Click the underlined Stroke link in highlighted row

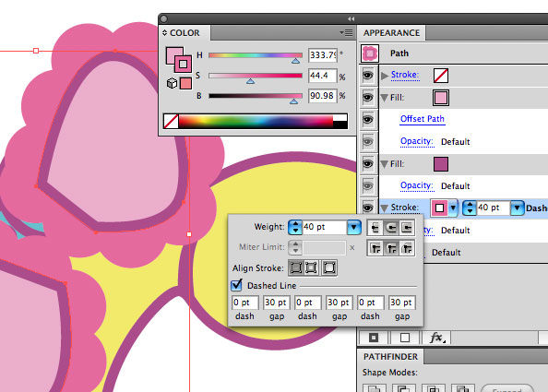point(405,208)
